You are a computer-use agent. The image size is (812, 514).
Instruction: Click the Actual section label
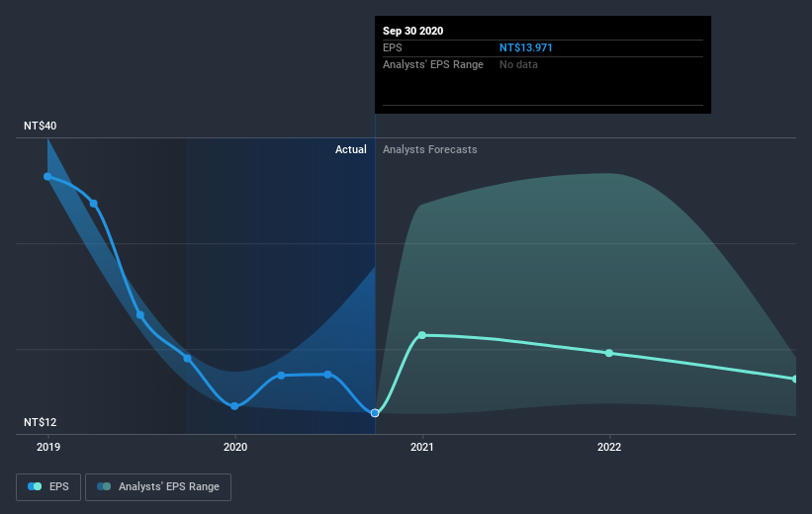[x=350, y=149]
